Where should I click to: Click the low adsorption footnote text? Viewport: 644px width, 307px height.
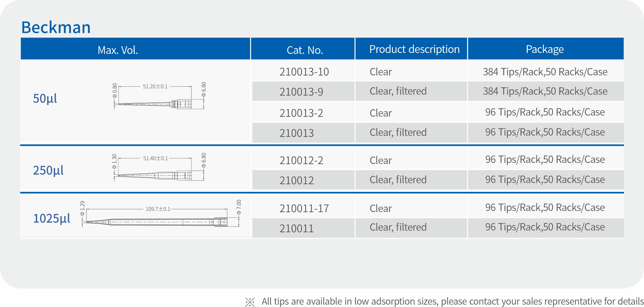(452, 302)
